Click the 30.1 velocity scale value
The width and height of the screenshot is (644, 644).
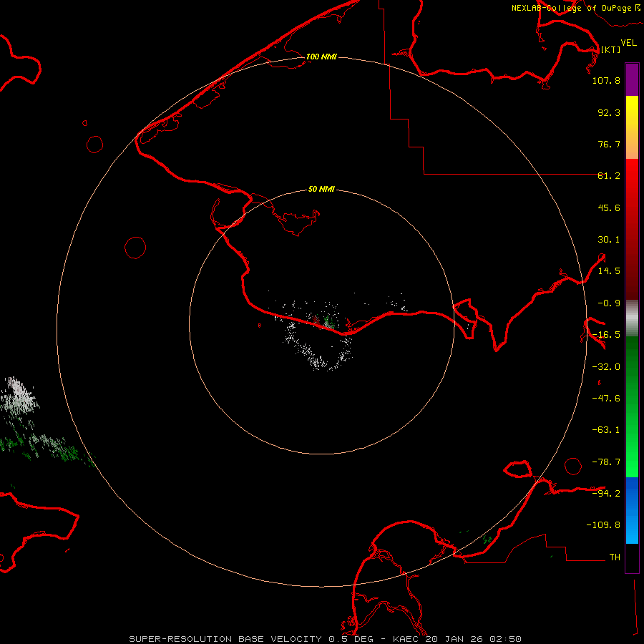pyautogui.click(x=609, y=240)
